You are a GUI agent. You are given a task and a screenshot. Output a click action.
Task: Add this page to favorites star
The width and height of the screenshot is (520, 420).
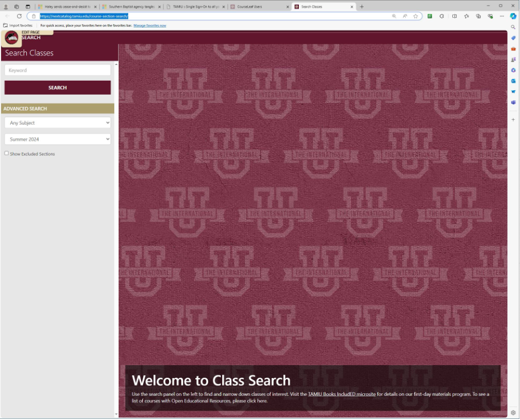coord(415,16)
